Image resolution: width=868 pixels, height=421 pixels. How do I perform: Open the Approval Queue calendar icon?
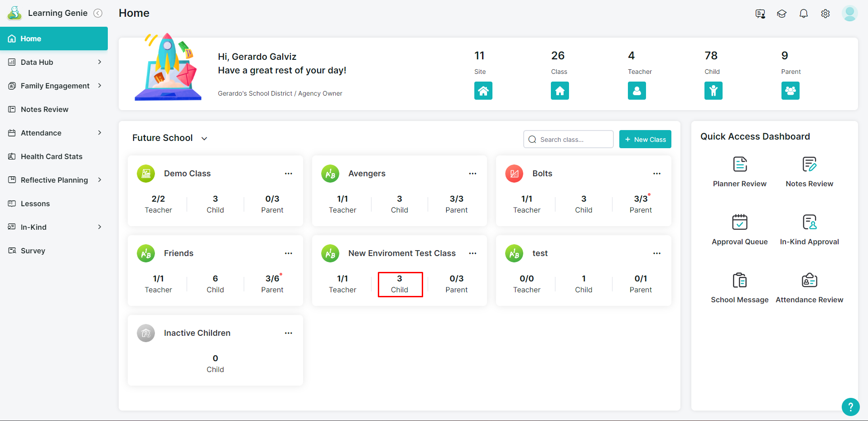click(x=739, y=223)
